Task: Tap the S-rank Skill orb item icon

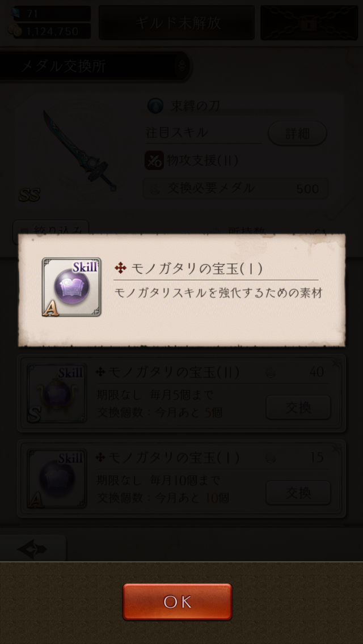Action: coord(57,393)
